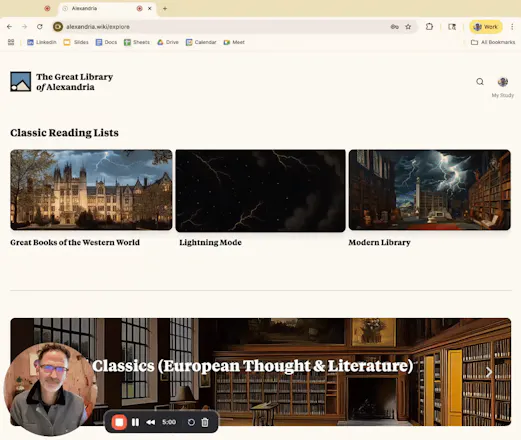Open the Work profile menu
Image resolution: width=521 pixels, height=440 pixels.
486,27
